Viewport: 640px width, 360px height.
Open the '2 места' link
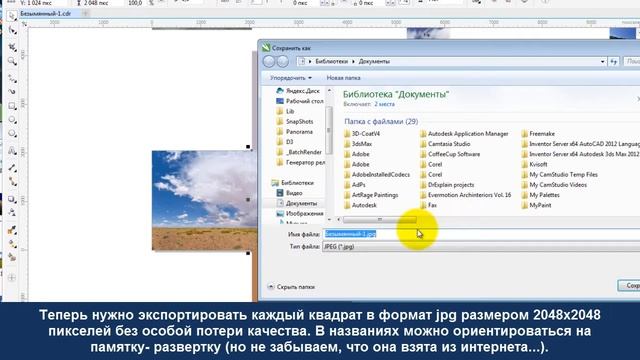click(384, 104)
